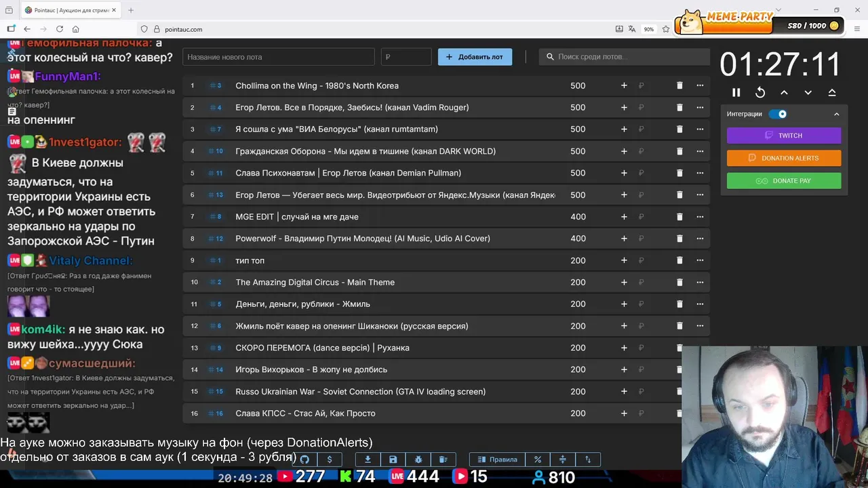Bookmark this page with the star icon
The height and width of the screenshot is (488, 868).
pyautogui.click(x=666, y=29)
